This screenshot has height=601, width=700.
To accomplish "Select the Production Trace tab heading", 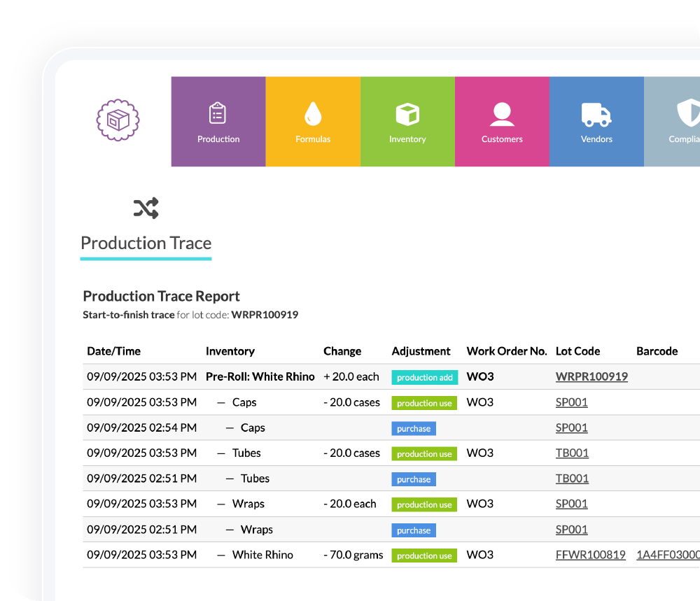I will click(x=146, y=243).
